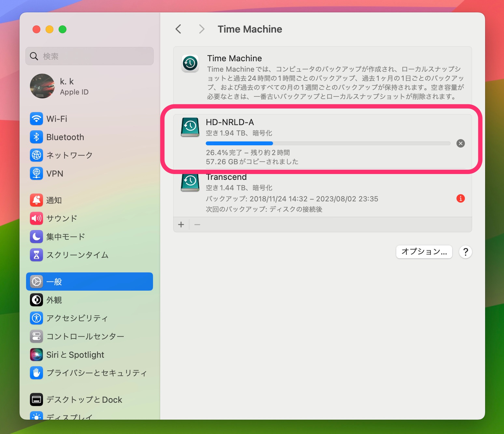Open the デスクトップと Dock icon
The height and width of the screenshot is (434, 504).
click(x=36, y=399)
